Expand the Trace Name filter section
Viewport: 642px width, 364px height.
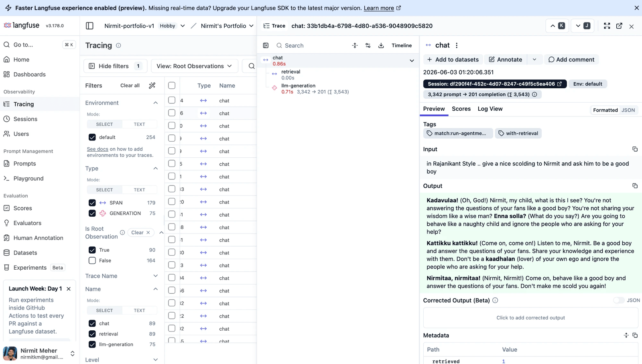tap(156, 276)
